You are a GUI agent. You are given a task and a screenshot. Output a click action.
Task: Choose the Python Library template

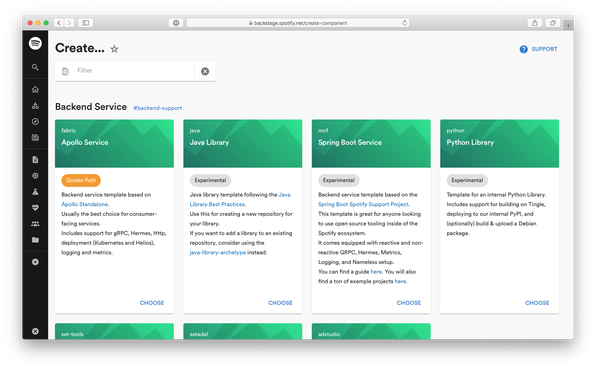click(x=537, y=303)
